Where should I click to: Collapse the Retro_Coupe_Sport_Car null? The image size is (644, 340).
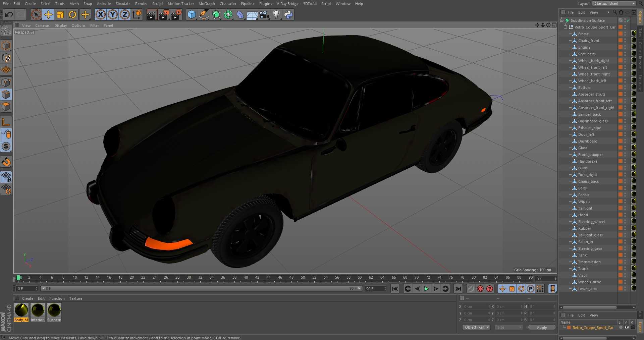tap(566, 27)
